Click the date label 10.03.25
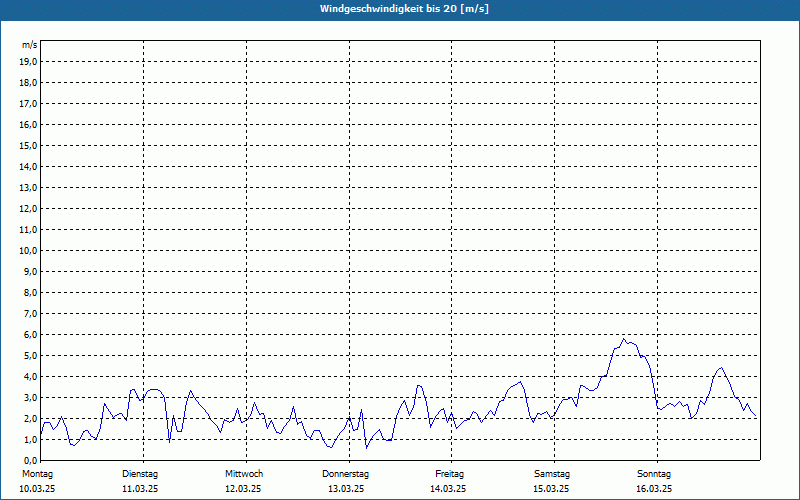Viewport: 800px width, 500px height. pyautogui.click(x=37, y=489)
